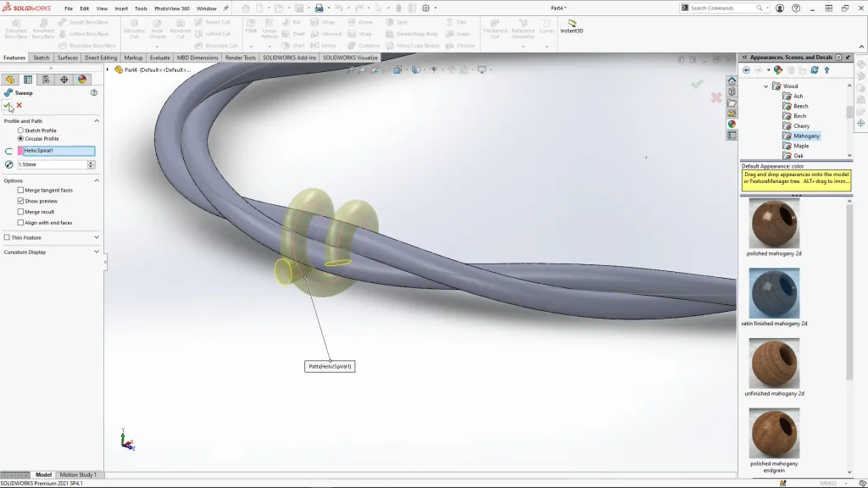Tick the Align with end faces checkbox
Viewport: 868px width, 488px height.
20,223
